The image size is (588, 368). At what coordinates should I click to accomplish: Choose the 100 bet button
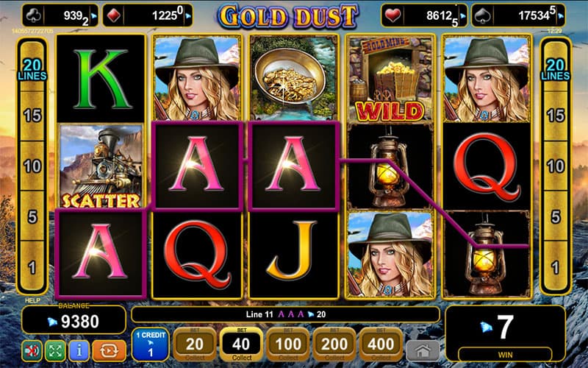(288, 344)
